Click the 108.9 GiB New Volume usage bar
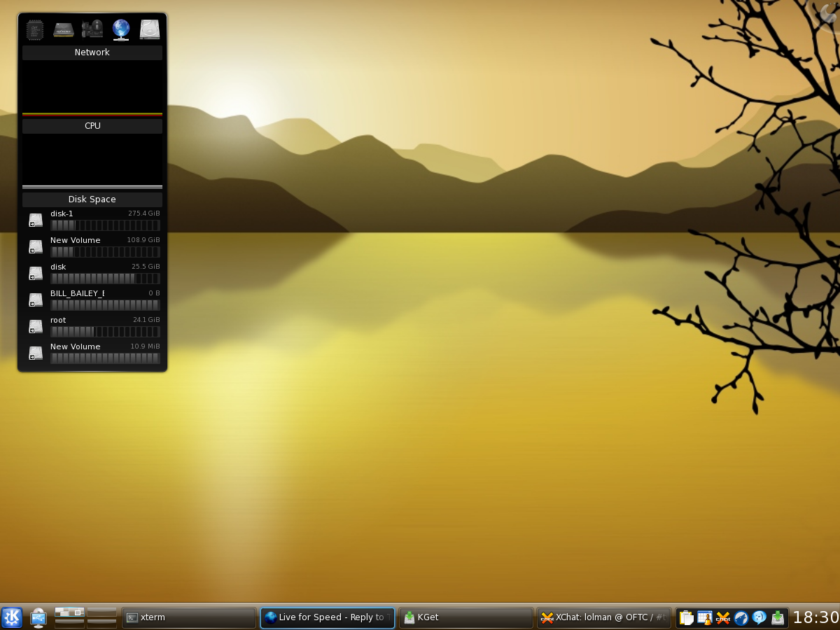The width and height of the screenshot is (840, 630). 105,252
